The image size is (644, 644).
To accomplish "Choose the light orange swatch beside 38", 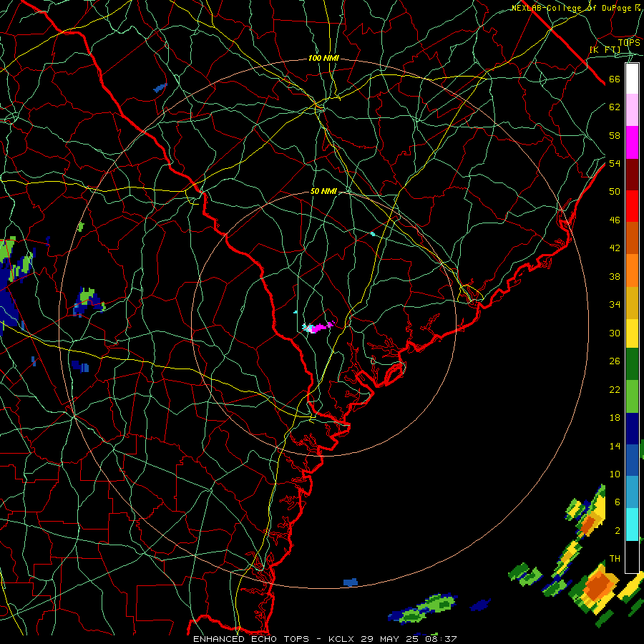I will coord(632,270).
